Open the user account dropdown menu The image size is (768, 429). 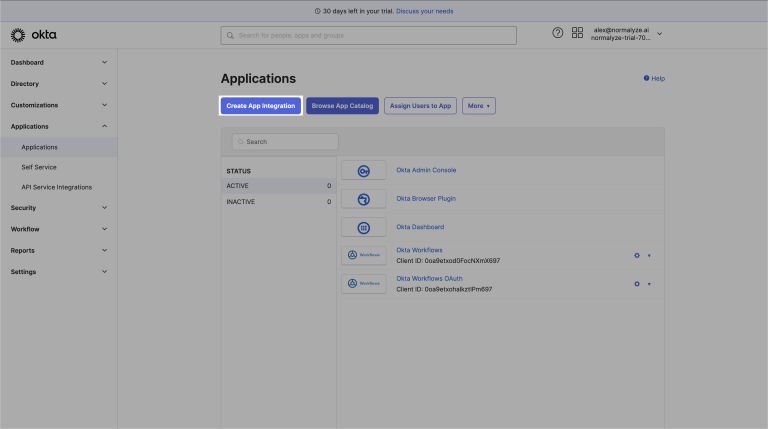pos(659,34)
